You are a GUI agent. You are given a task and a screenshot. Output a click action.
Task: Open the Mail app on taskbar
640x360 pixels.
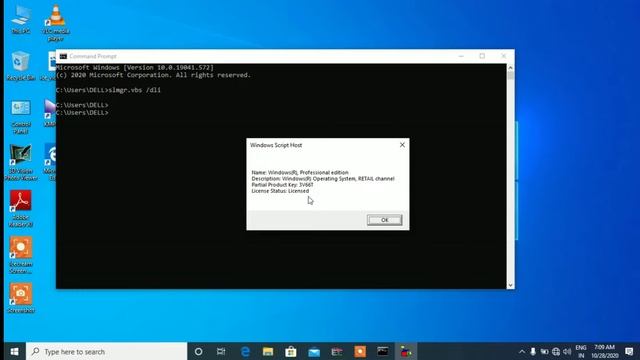pyautogui.click(x=314, y=351)
